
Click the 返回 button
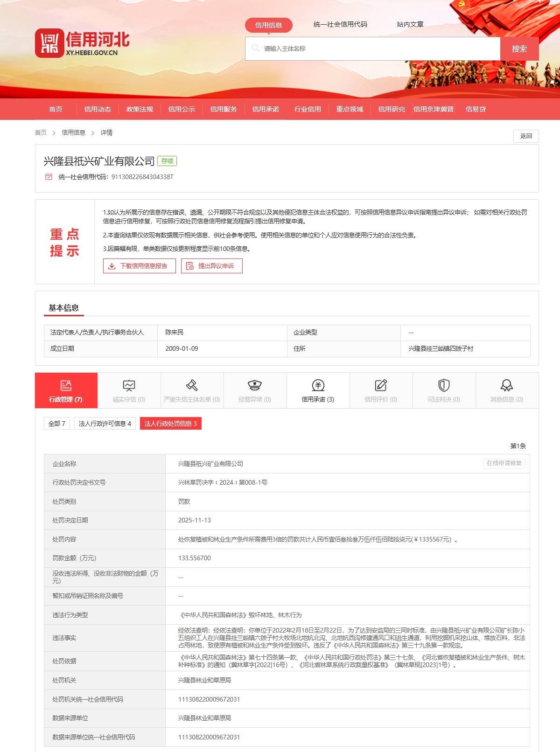tap(526, 136)
